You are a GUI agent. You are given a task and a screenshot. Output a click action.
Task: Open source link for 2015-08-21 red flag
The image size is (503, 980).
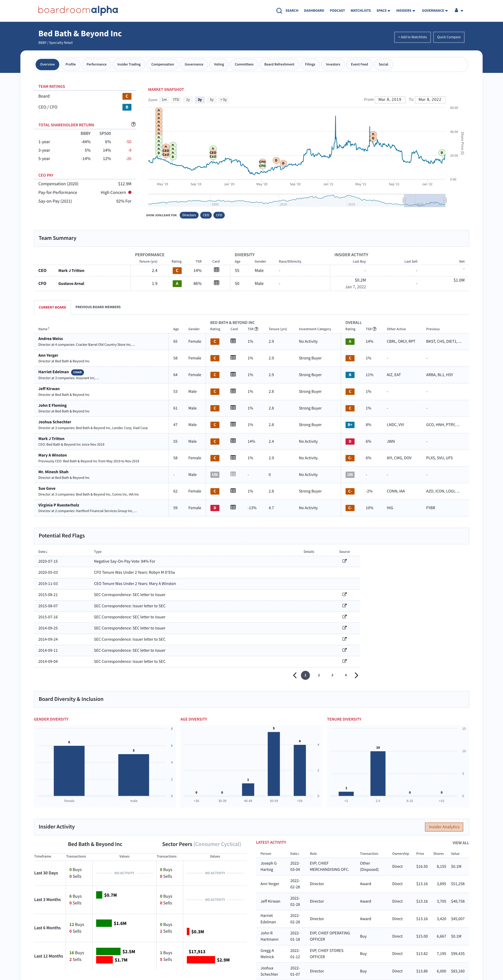coord(344,594)
